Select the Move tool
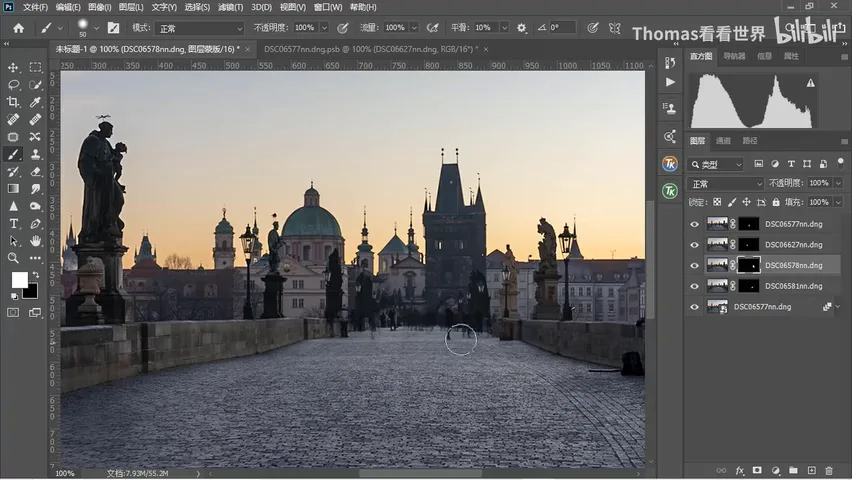 pyautogui.click(x=13, y=67)
